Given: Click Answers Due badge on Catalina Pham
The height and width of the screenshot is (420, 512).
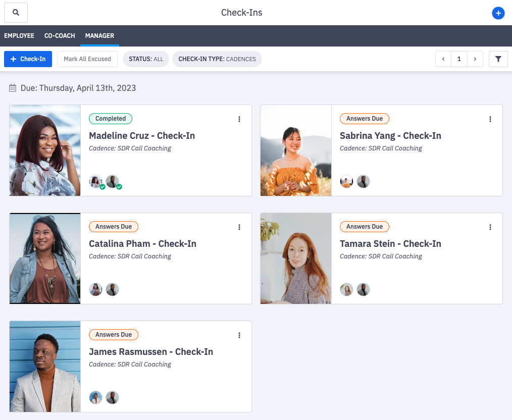Looking at the screenshot, I should (x=114, y=227).
